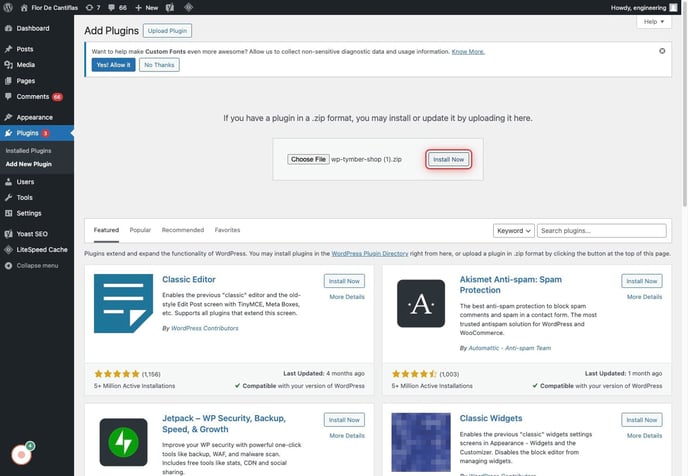Screen dimensions: 688x476
Task: Dismiss the Custom Fonts notice
Action: pyautogui.click(x=662, y=50)
